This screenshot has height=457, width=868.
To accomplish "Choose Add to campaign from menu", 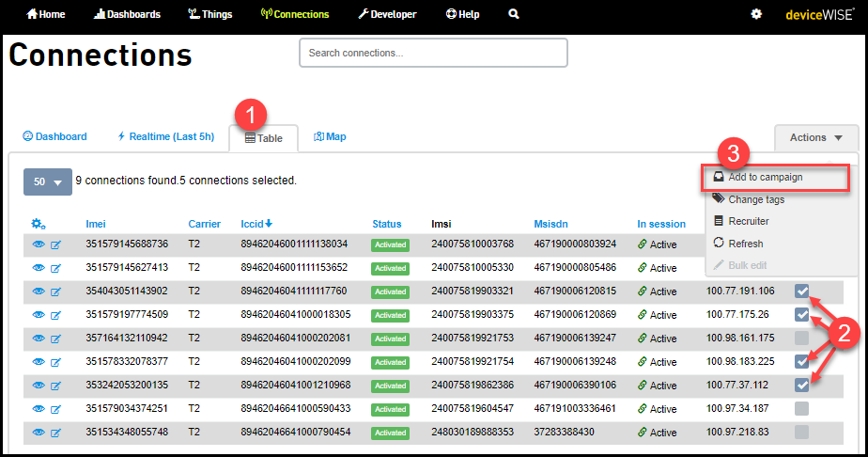I will [765, 177].
